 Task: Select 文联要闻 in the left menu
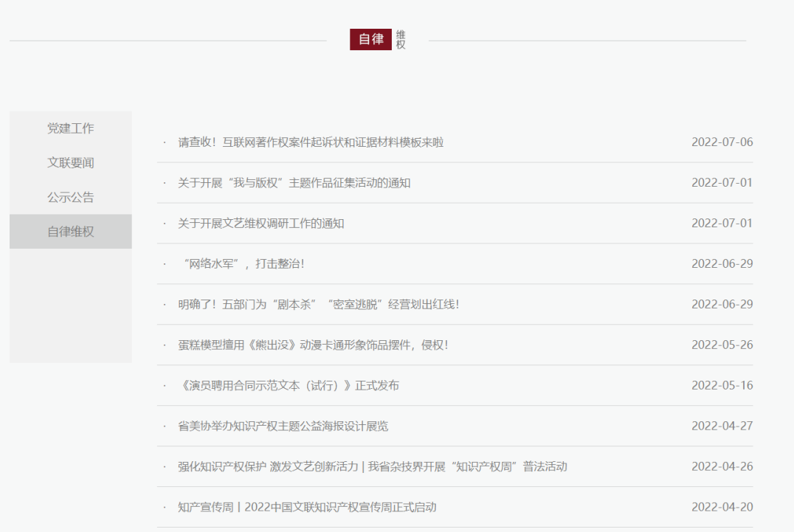point(71,163)
